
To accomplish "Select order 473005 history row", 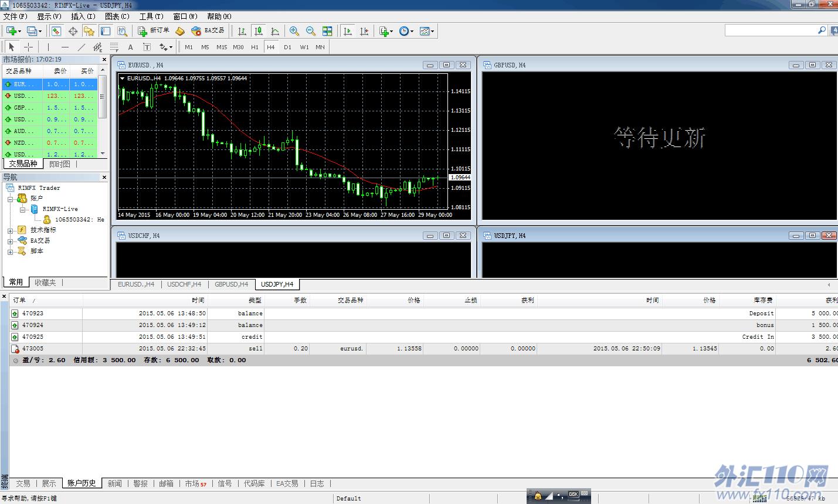I will 423,349.
